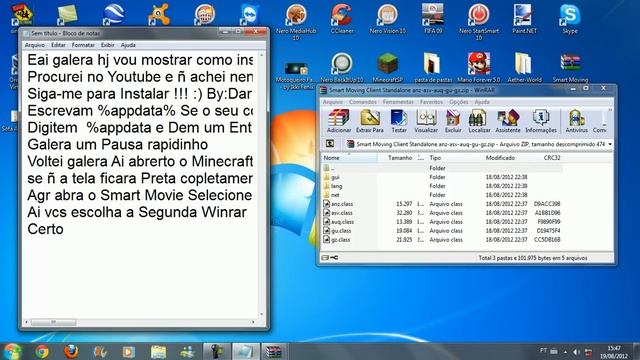Open the FIFA 09 desktop shortcut
Screen dimensions: 640x360
point(433,19)
